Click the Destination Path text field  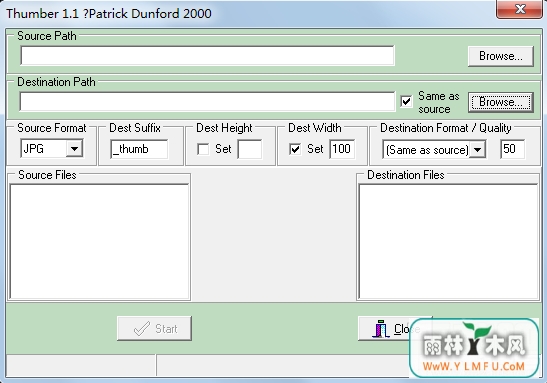(x=208, y=102)
